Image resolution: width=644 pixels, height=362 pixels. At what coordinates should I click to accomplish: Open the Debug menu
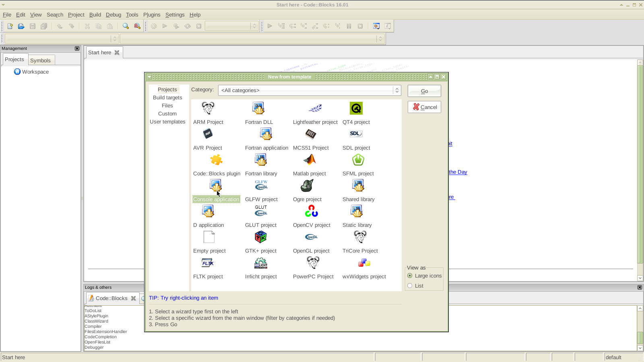tap(114, 15)
